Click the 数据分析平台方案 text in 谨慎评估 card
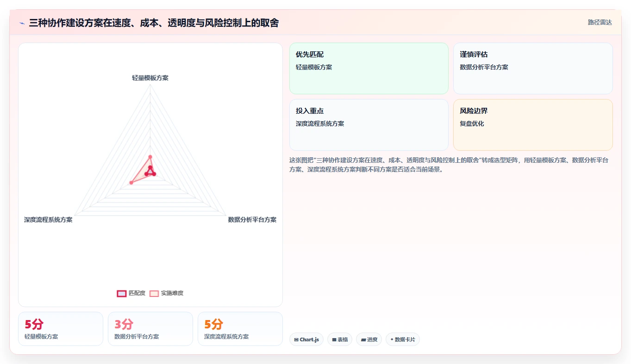This screenshot has width=631, height=364. pyautogui.click(x=484, y=67)
